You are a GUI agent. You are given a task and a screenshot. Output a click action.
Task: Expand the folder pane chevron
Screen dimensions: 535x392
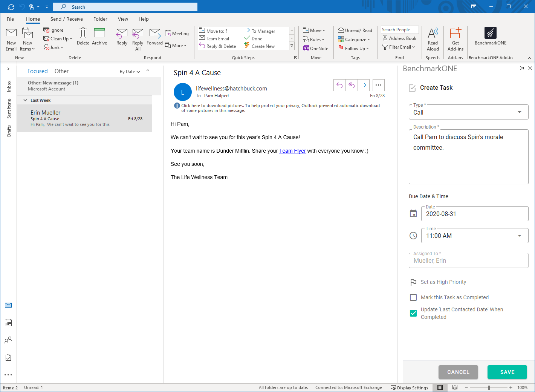(8, 69)
